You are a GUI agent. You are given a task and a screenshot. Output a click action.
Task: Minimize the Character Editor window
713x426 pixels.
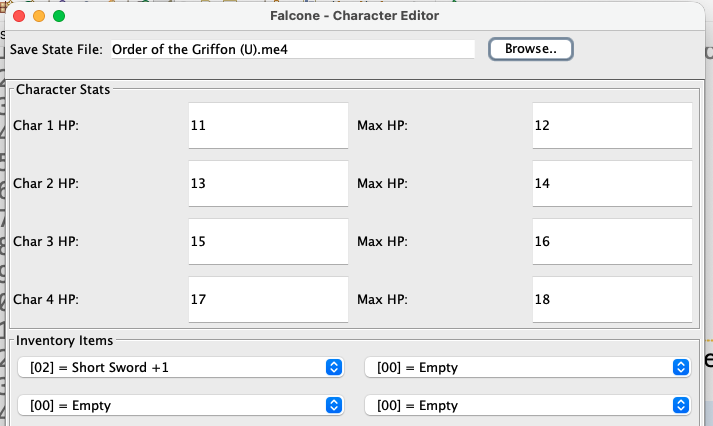point(39,16)
